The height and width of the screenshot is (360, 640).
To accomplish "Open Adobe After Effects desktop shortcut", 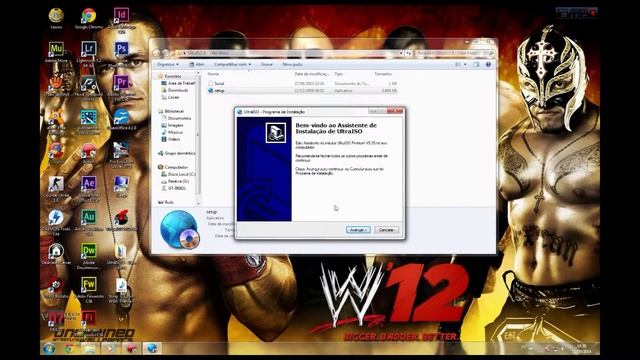I will [89, 188].
